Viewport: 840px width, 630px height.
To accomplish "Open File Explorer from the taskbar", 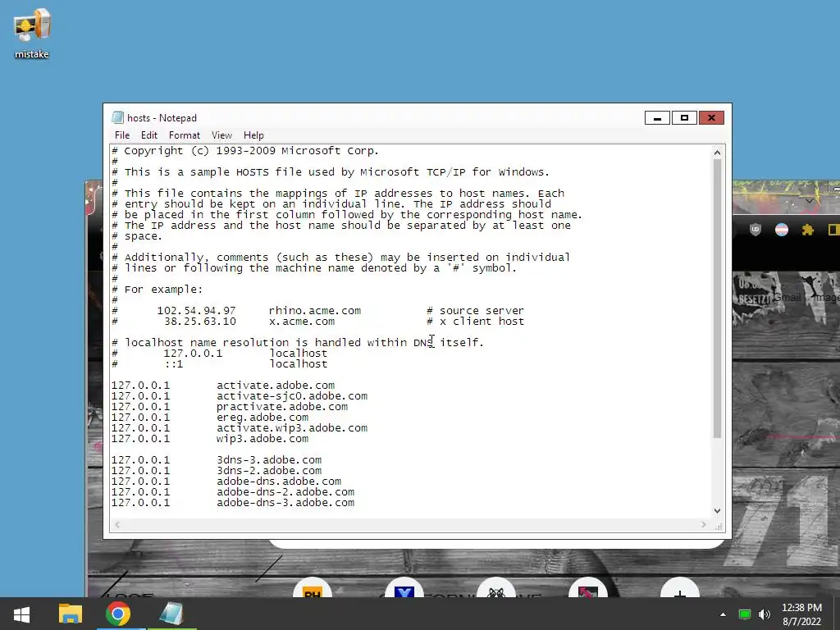I will (71, 614).
